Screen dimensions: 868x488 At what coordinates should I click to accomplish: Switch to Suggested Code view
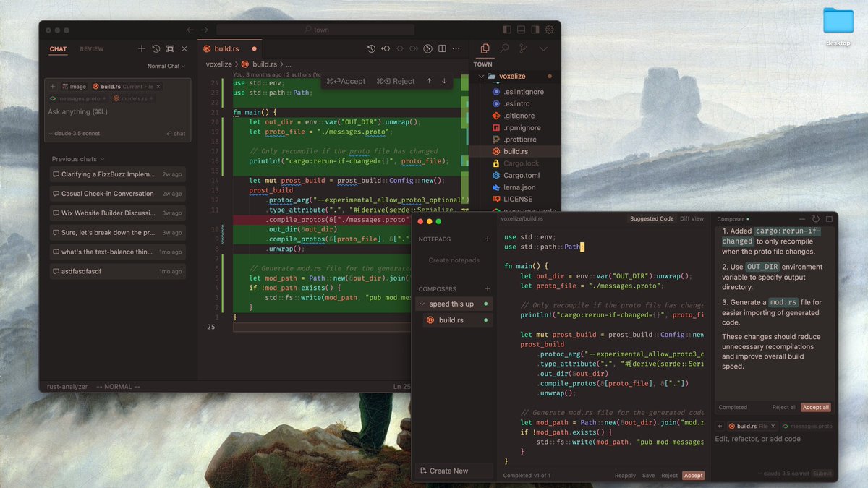click(x=652, y=218)
